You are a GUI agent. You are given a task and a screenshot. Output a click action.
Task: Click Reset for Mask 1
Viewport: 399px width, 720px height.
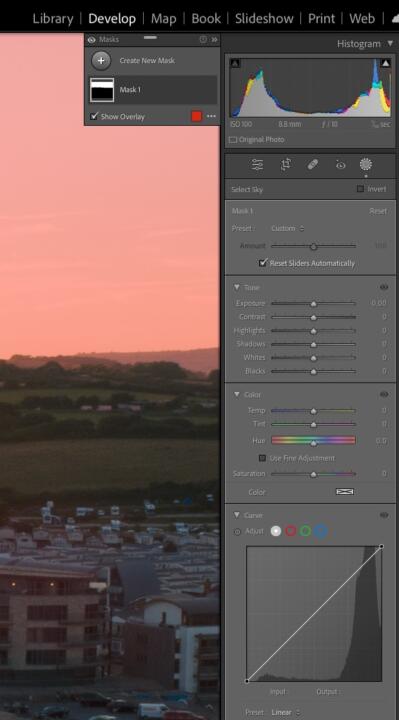point(378,211)
